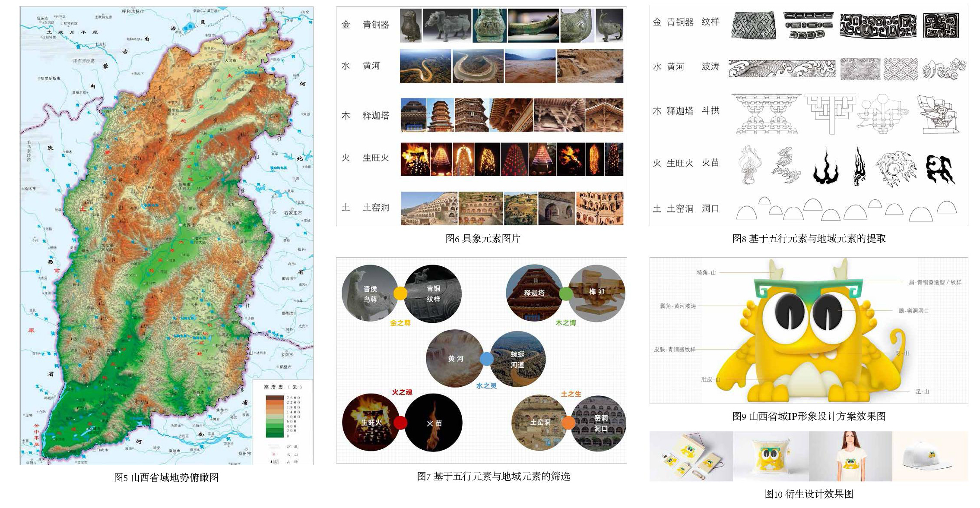Viewport: 980px width, 508px height.
Task: Click the 斗拱 label in figure 8
Action: [710, 111]
